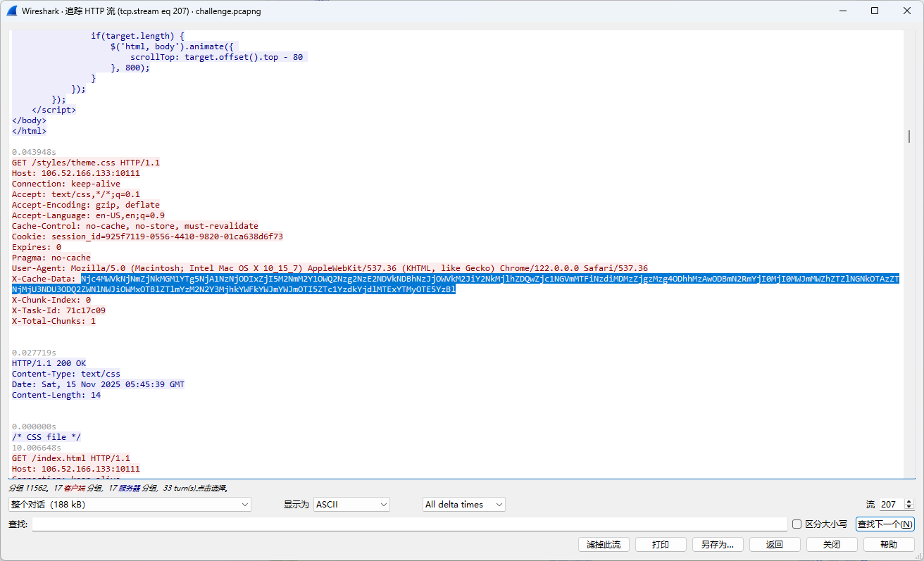
Task: Enable the 区分大小写 case-sensitive checkbox
Action: (797, 524)
